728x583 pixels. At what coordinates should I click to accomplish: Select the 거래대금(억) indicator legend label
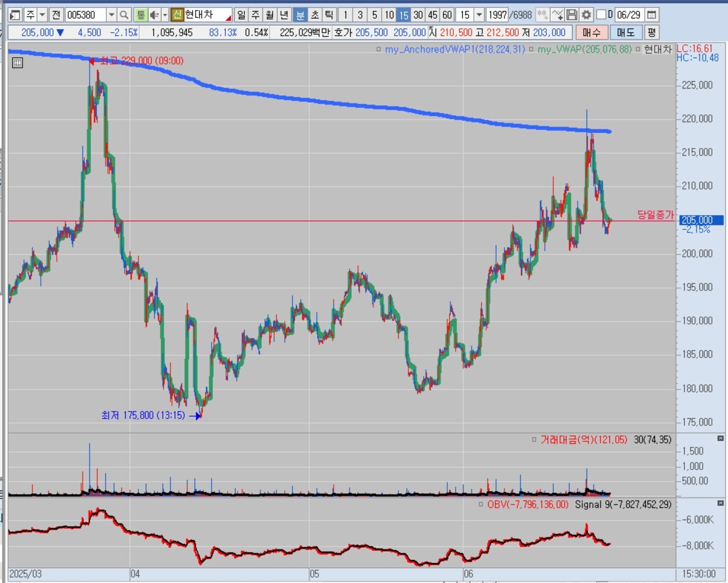tap(584, 440)
